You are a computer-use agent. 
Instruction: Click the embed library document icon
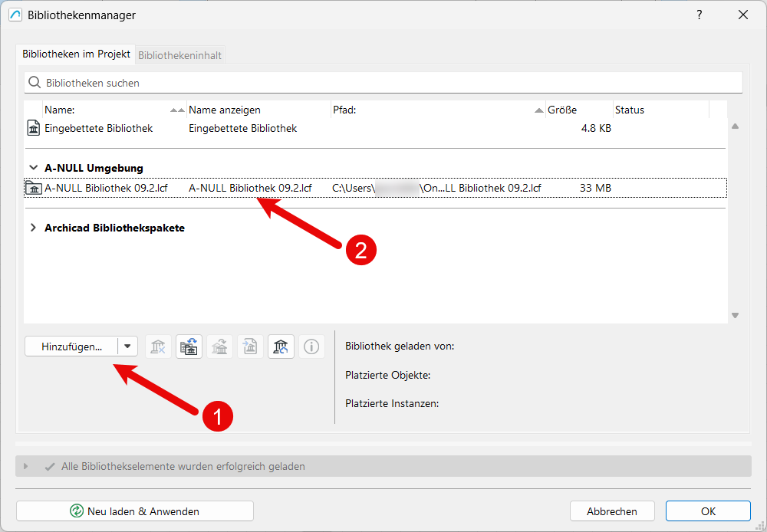pyautogui.click(x=251, y=346)
